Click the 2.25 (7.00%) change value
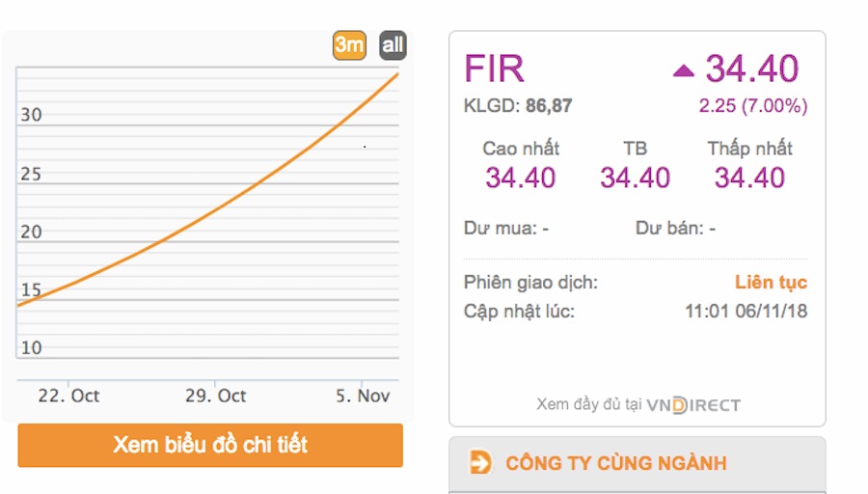The height and width of the screenshot is (494, 868). 753,105
